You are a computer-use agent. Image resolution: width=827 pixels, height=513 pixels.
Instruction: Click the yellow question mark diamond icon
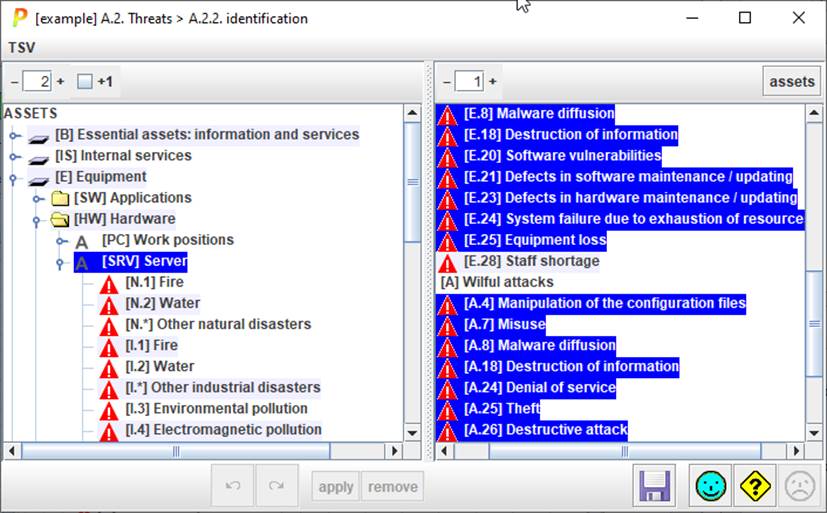[755, 487]
